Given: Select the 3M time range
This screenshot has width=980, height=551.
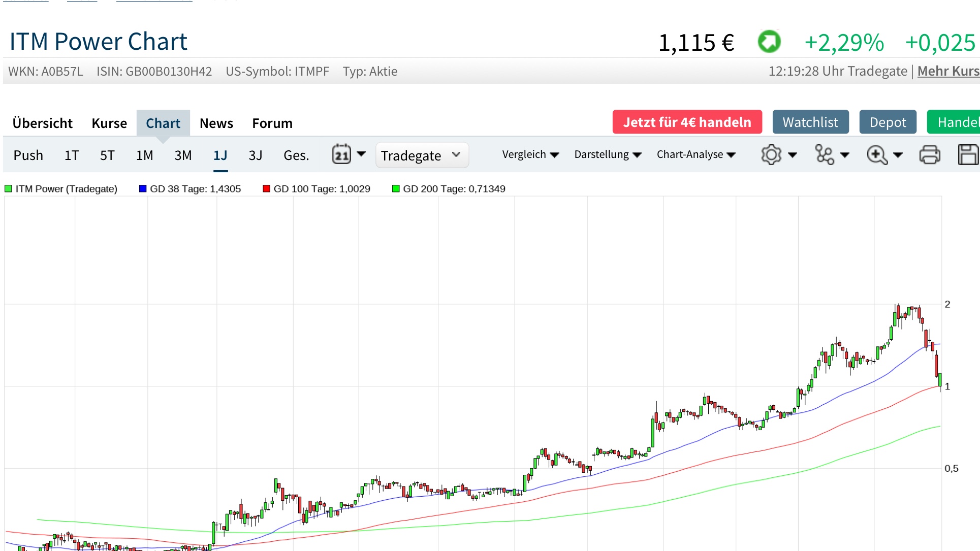Looking at the screenshot, I should click(183, 155).
